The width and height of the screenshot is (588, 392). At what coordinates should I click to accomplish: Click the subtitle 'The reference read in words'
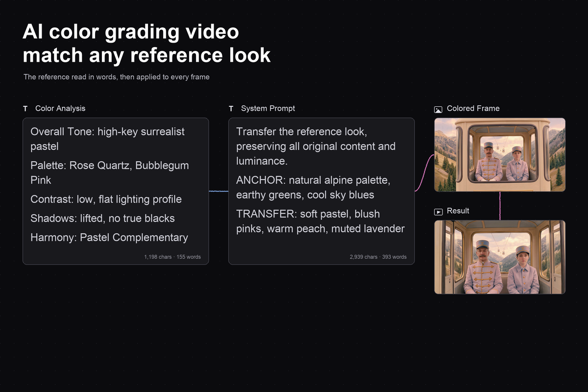click(x=116, y=77)
